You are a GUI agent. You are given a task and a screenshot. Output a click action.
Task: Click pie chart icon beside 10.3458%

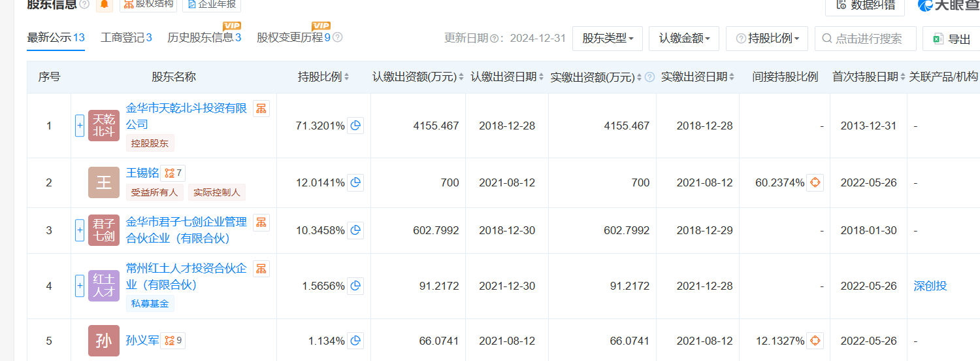(355, 230)
